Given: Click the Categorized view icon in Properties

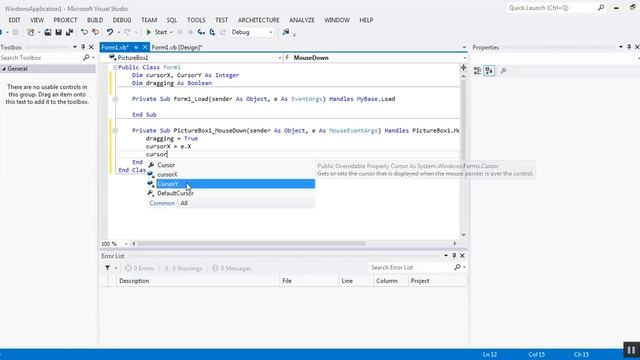Looking at the screenshot, I should point(477,71).
